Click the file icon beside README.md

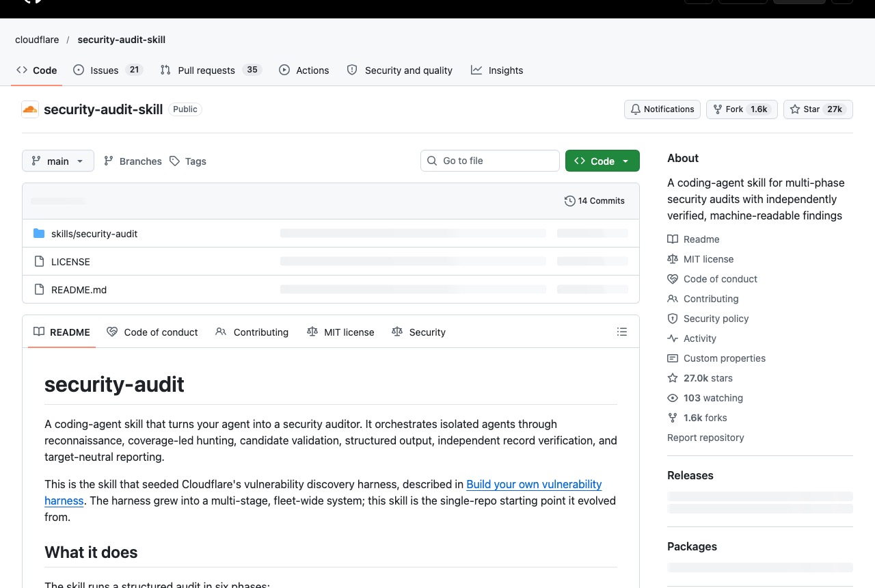[x=39, y=290]
